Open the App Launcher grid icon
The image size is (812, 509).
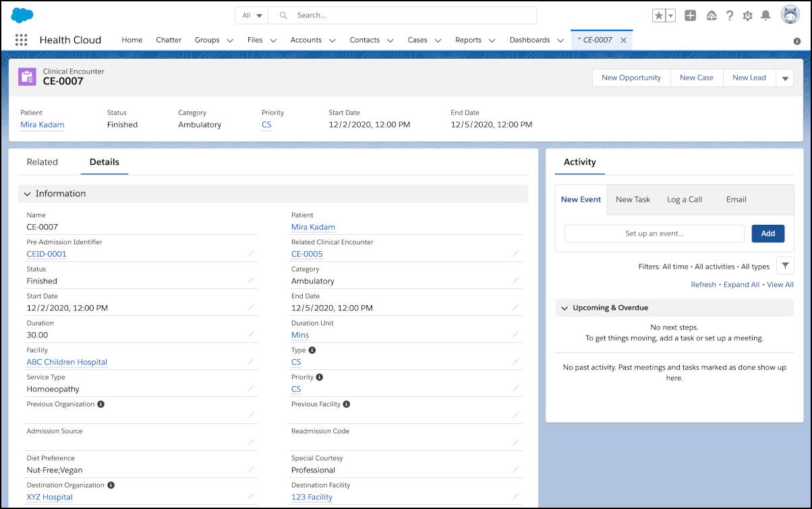(21, 40)
